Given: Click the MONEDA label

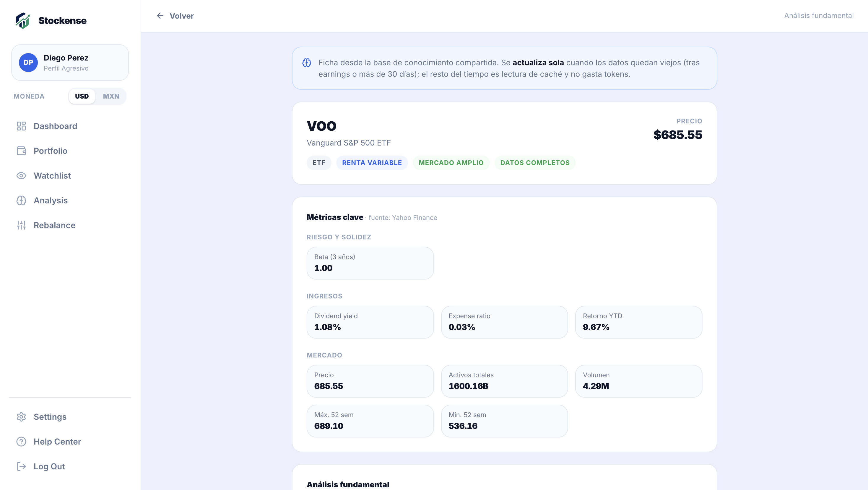Looking at the screenshot, I should pos(29,96).
